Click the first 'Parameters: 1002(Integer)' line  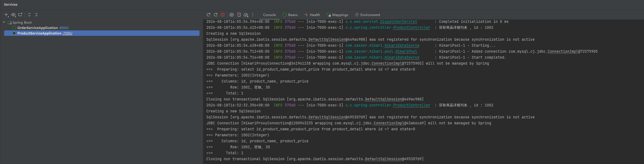(238, 75)
